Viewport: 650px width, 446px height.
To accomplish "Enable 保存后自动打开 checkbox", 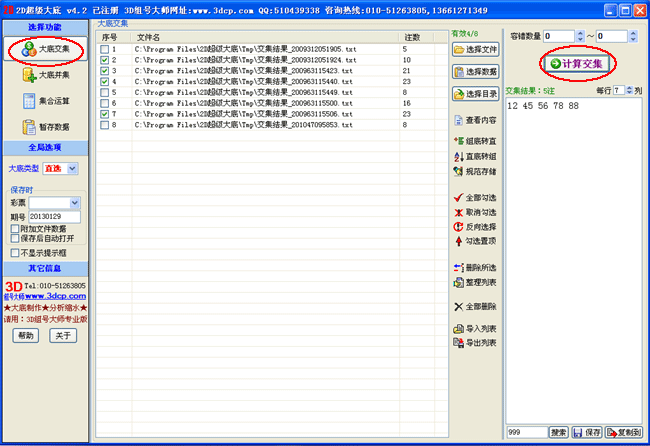I will coord(12,238).
